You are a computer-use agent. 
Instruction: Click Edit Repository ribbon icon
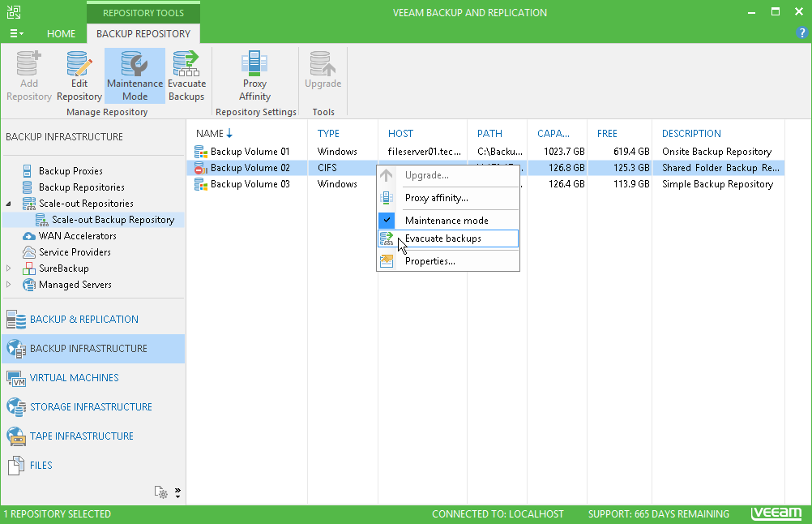pos(79,75)
